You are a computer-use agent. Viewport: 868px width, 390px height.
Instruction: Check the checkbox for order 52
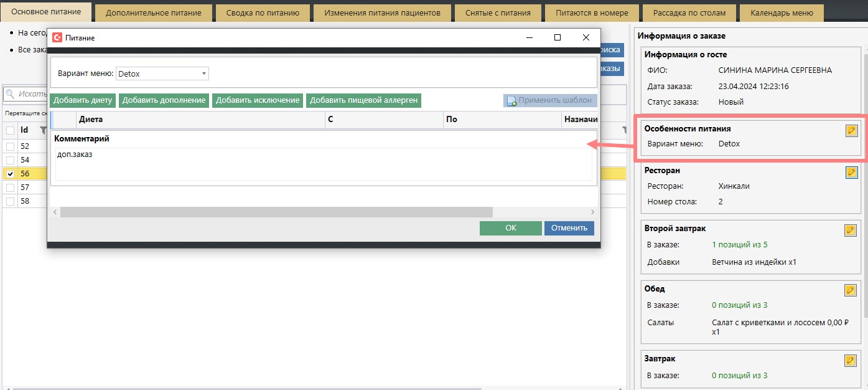[10, 146]
